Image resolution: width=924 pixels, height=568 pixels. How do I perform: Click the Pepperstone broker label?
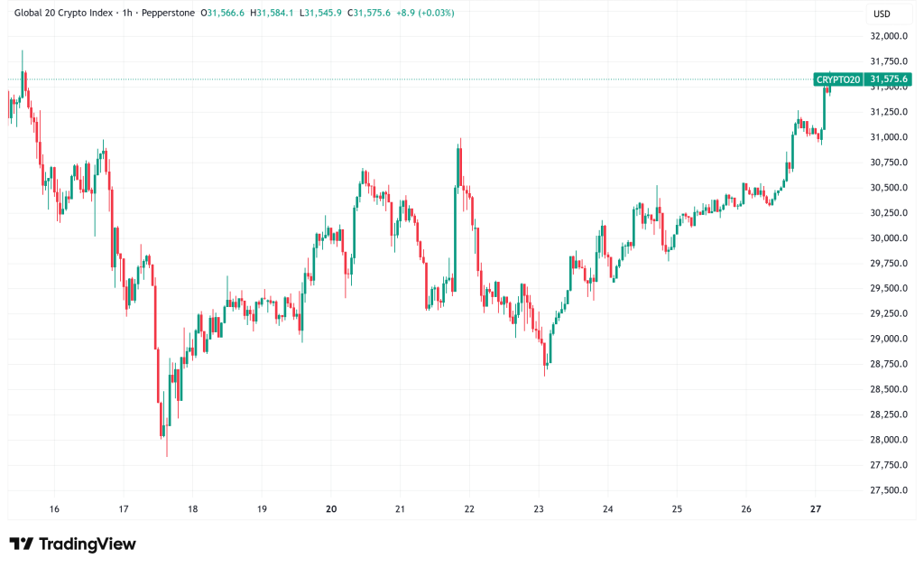coord(169,14)
